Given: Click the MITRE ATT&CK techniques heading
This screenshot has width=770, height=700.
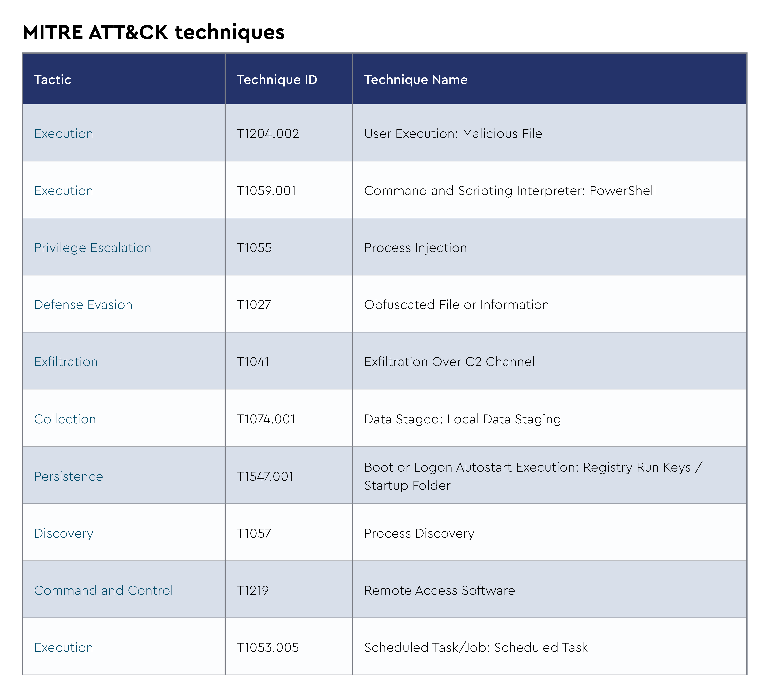Looking at the screenshot, I should click(x=154, y=32).
